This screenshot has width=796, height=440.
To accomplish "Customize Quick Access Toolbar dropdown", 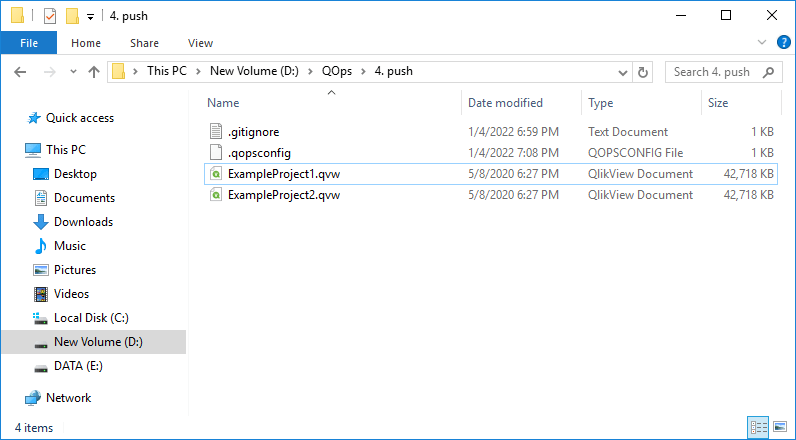I will [90, 17].
